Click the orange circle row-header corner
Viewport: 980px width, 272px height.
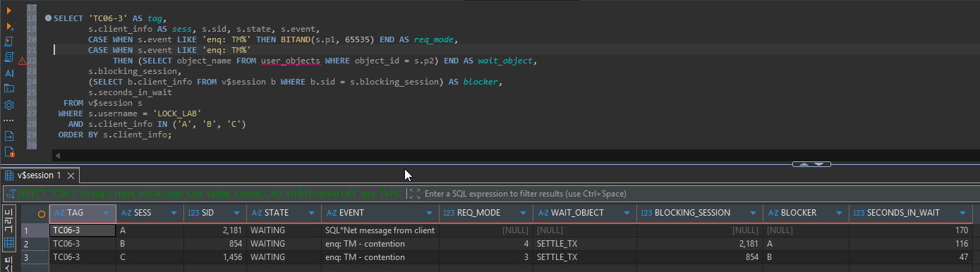(42, 214)
